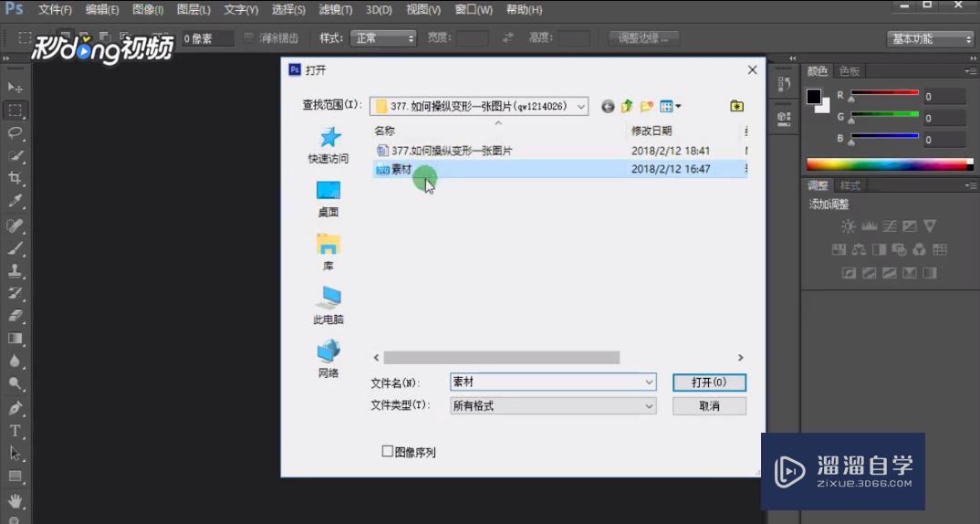Open the Adjustments panel options menu
980x524 pixels.
tap(971, 185)
